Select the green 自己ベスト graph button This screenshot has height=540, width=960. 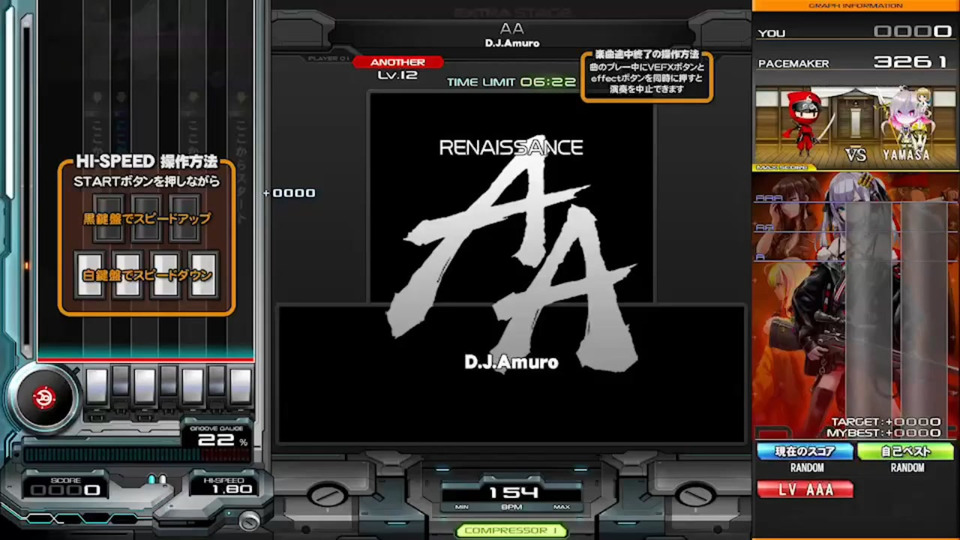[x=906, y=451]
